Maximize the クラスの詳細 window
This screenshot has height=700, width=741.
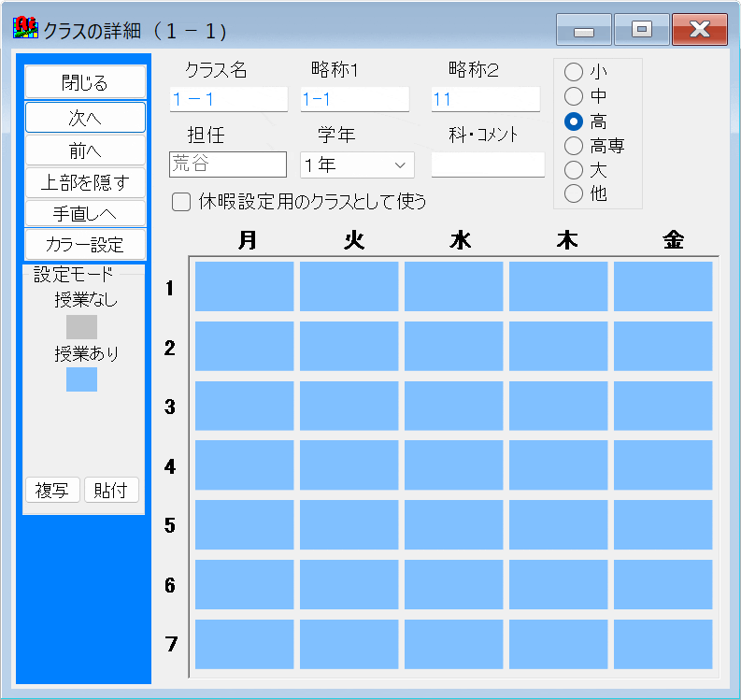click(x=642, y=29)
